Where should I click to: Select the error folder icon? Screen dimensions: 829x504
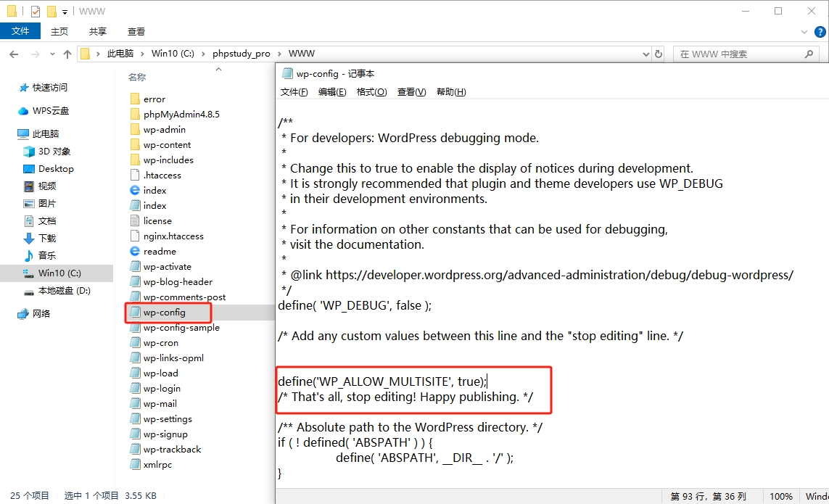[x=135, y=99]
